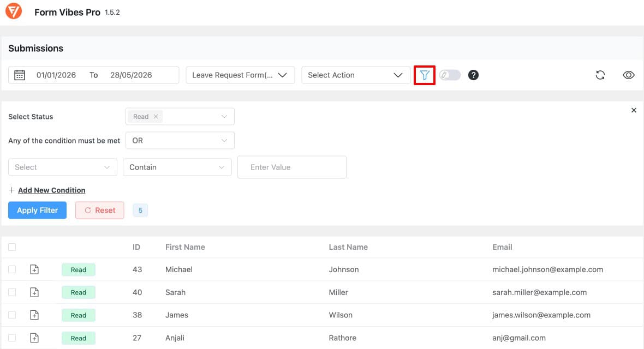Open entry details icon for Sarah
The image size is (644, 349).
coord(34,292)
